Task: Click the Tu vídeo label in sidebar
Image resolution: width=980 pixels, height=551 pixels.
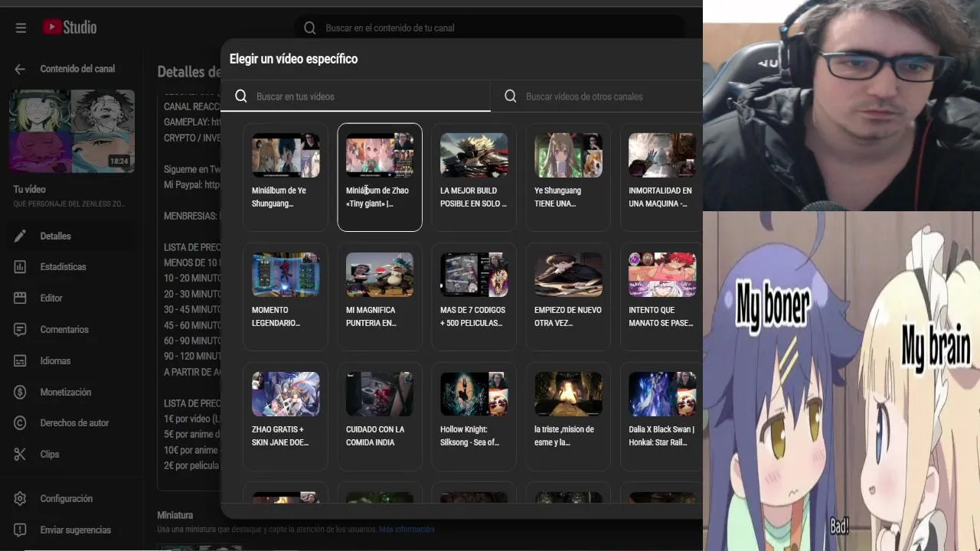Action: [x=29, y=189]
